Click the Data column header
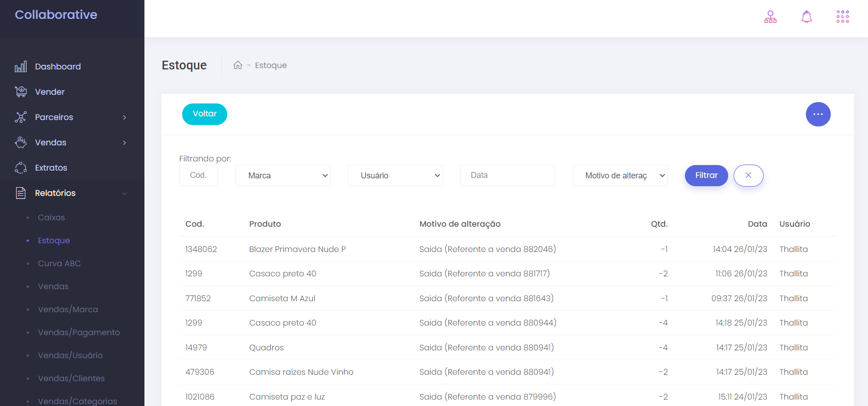This screenshot has height=406, width=868. [x=757, y=224]
